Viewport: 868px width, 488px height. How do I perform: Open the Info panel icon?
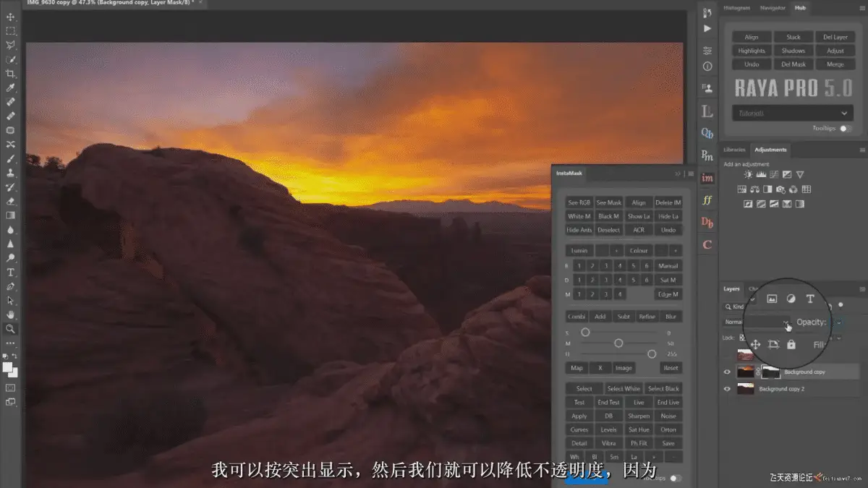tap(707, 66)
